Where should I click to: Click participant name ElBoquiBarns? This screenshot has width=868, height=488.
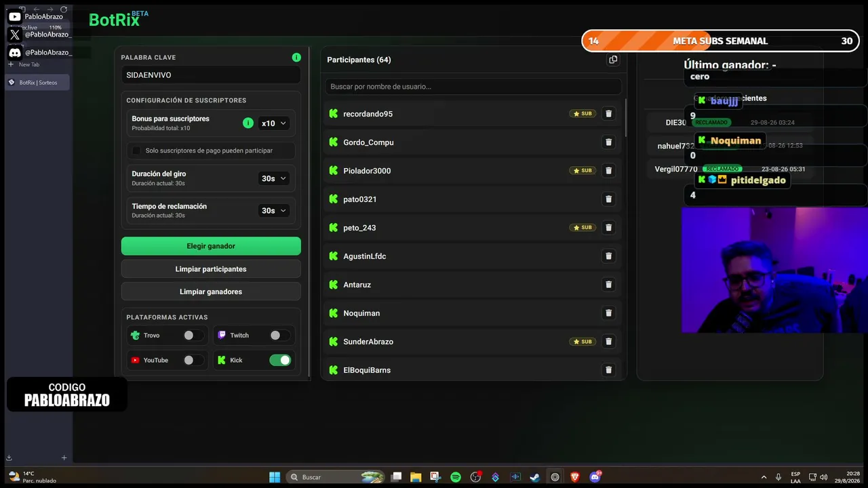coord(367,370)
